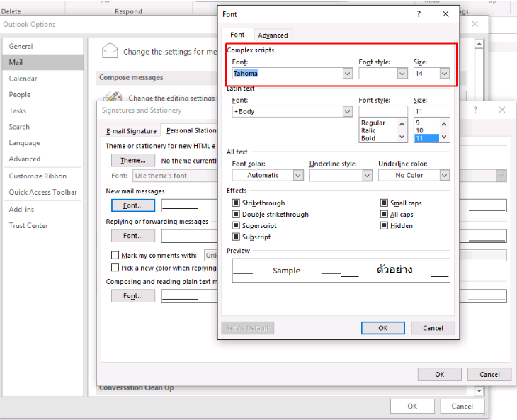Select Calendar in Outlook Options sidebar
The image size is (517, 420).
coord(23,79)
